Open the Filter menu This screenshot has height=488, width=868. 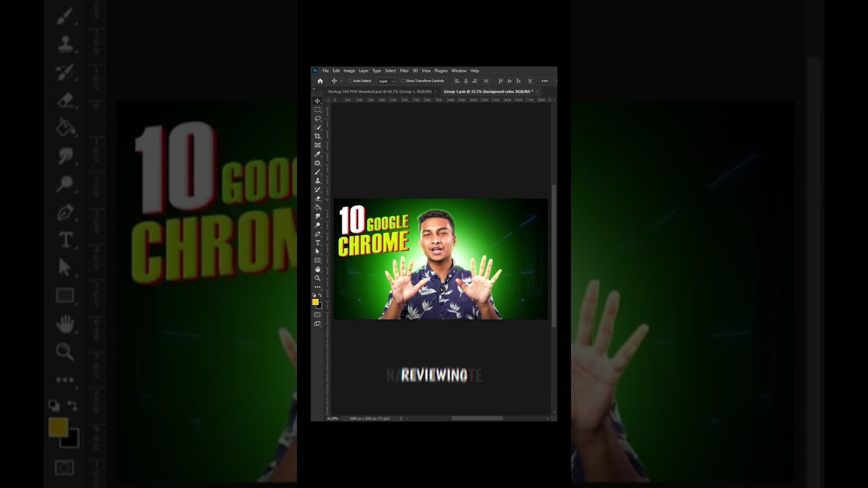(404, 70)
